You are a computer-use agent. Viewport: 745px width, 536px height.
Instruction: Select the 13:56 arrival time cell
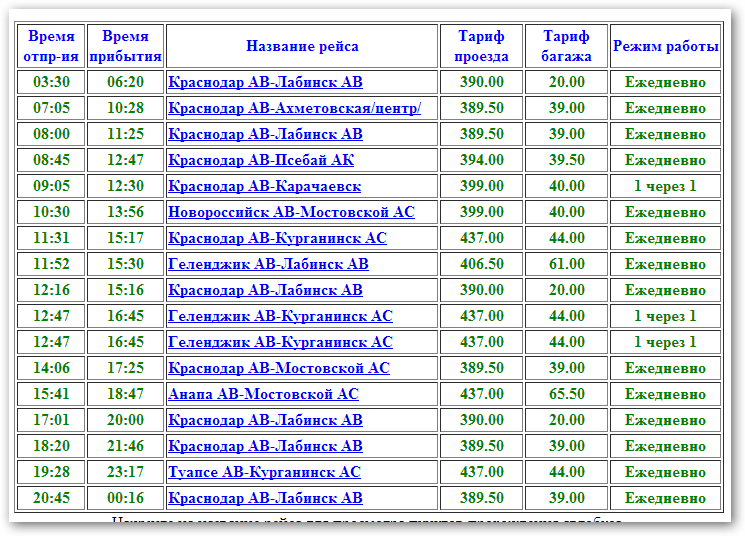coord(125,212)
